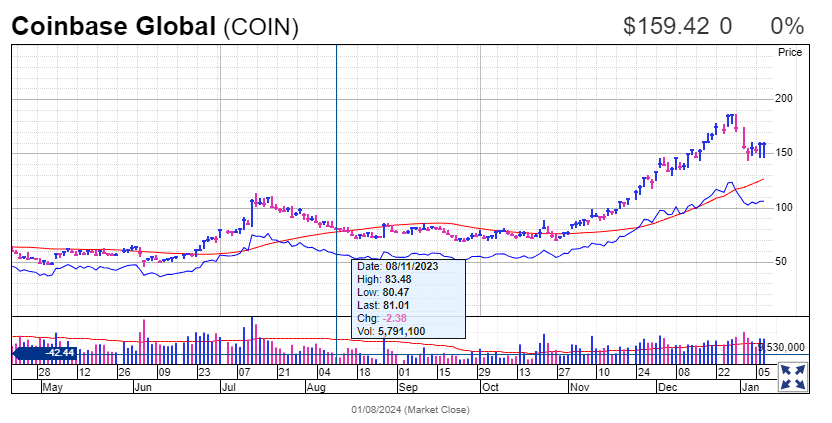Click the Dec month label

tap(670, 385)
